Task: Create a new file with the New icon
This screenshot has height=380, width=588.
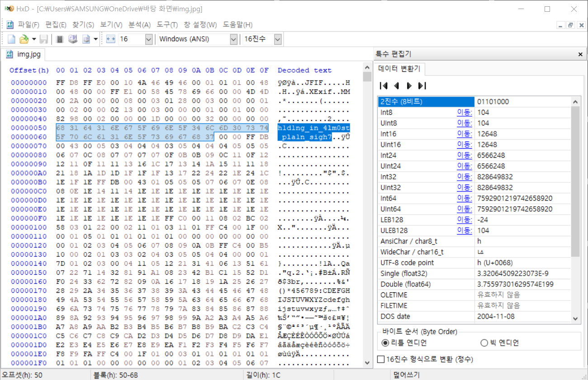Action: [x=11, y=39]
